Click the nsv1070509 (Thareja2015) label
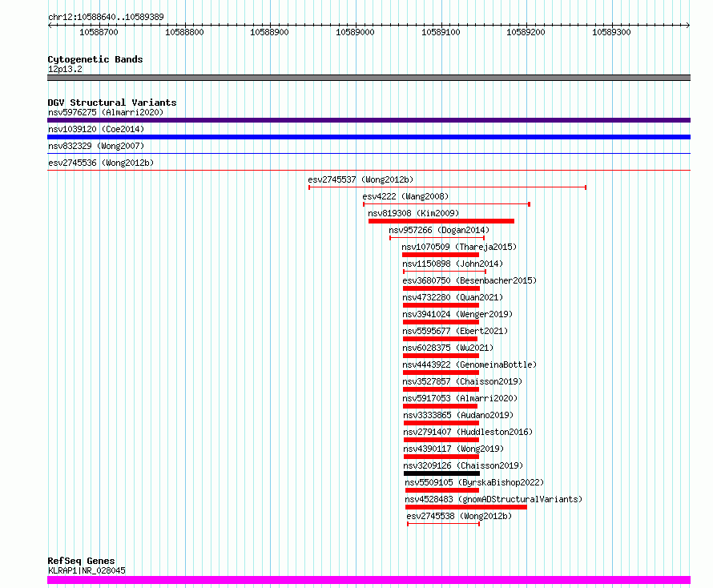 tap(459, 247)
